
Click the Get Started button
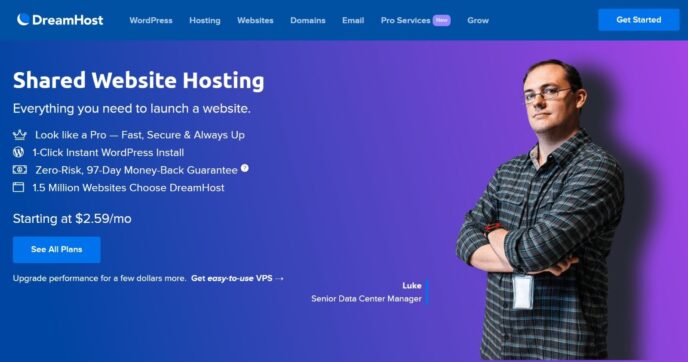tap(638, 20)
